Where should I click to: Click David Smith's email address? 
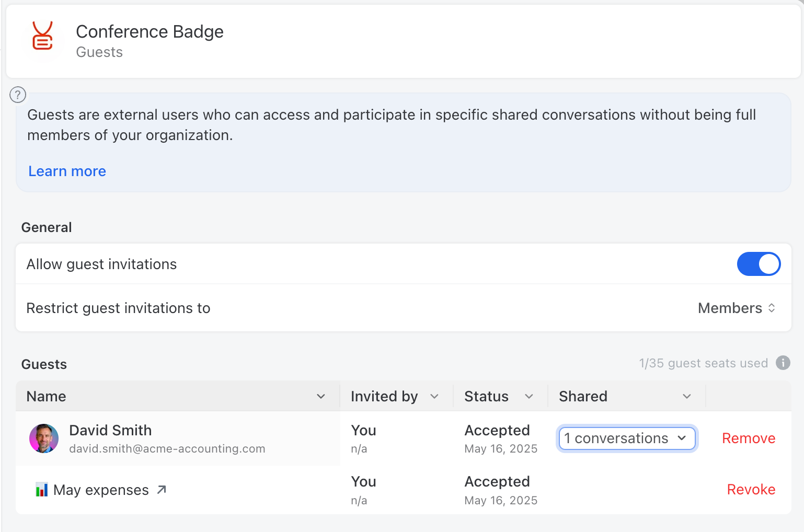pyautogui.click(x=167, y=449)
